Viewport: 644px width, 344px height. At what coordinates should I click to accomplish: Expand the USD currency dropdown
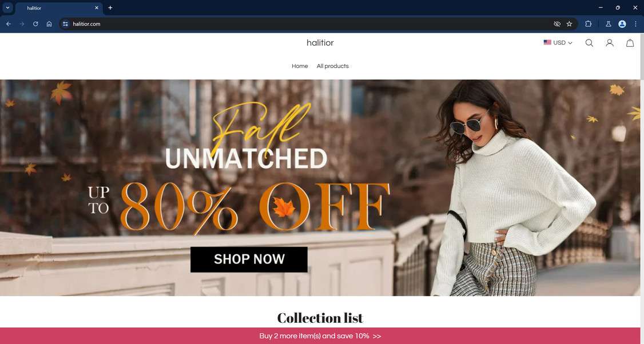click(x=558, y=43)
